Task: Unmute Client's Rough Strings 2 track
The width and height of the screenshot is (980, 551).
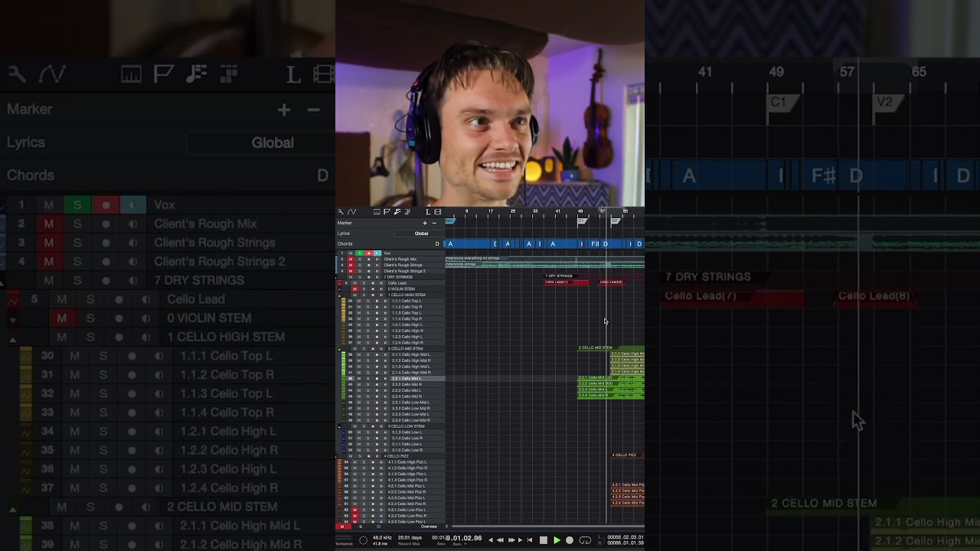Action: pyautogui.click(x=351, y=271)
